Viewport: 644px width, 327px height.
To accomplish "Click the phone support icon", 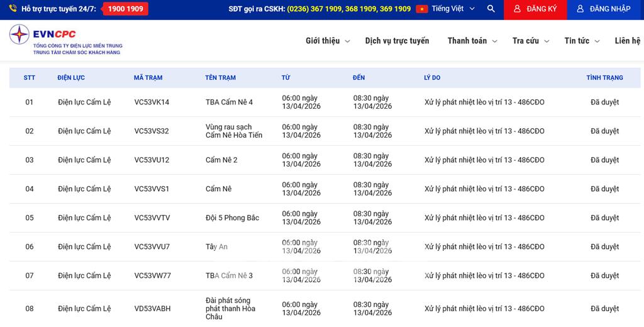I will click(13, 9).
